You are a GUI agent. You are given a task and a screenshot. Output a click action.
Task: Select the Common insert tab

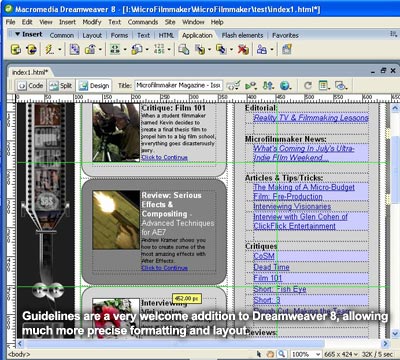click(x=62, y=35)
